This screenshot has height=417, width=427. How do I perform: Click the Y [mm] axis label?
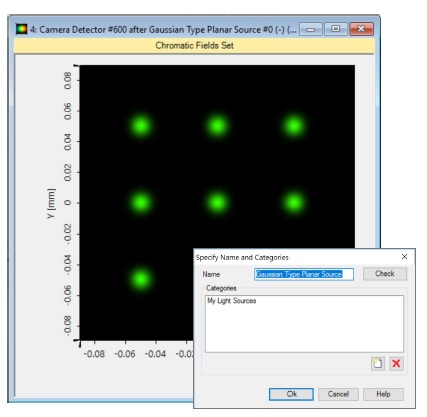coord(51,203)
